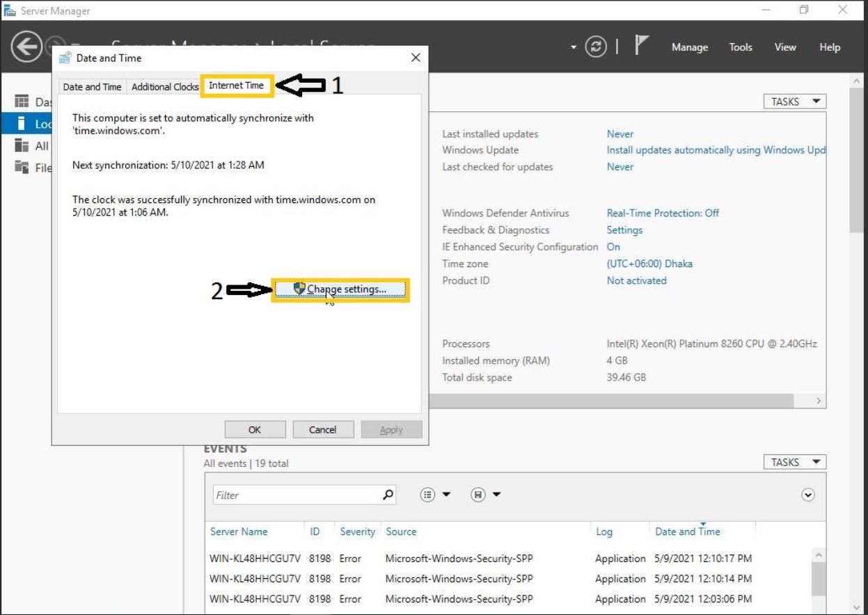Click the Server Manager app icon in title bar
Viewport: 868px width, 615px height.
click(10, 10)
